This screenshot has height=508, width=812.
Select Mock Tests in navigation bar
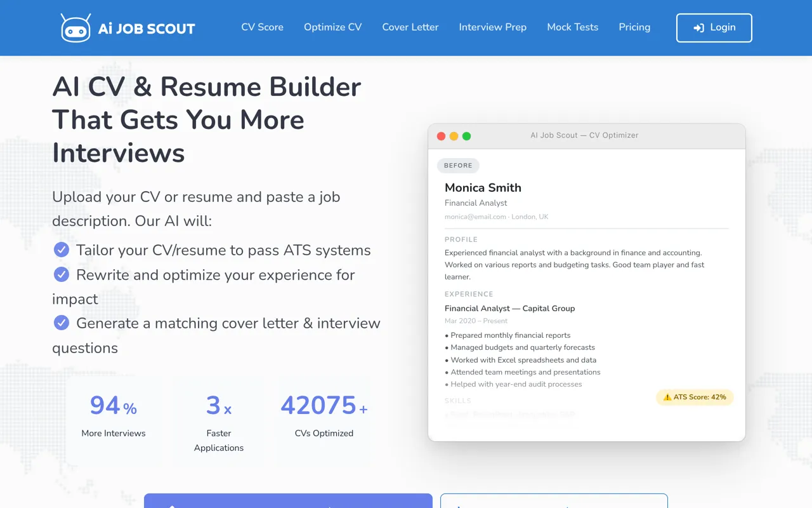pos(573,27)
